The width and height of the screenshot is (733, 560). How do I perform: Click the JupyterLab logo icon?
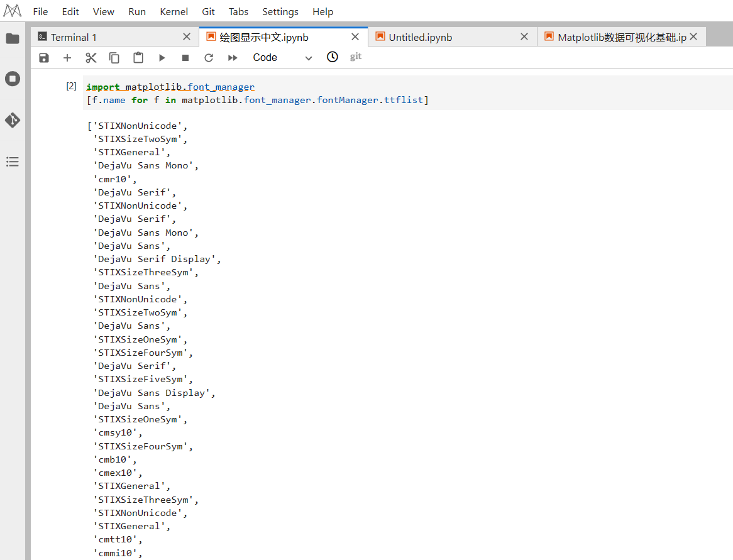point(12,11)
